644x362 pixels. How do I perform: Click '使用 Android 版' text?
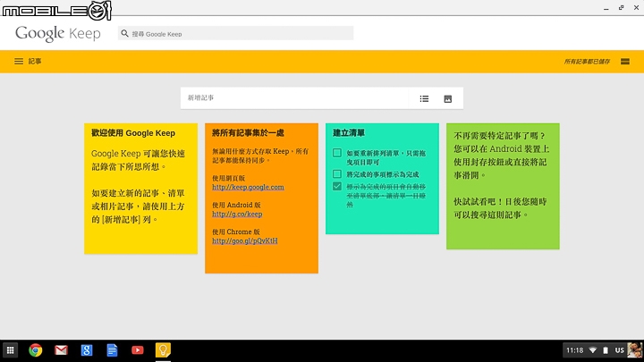coord(236,205)
